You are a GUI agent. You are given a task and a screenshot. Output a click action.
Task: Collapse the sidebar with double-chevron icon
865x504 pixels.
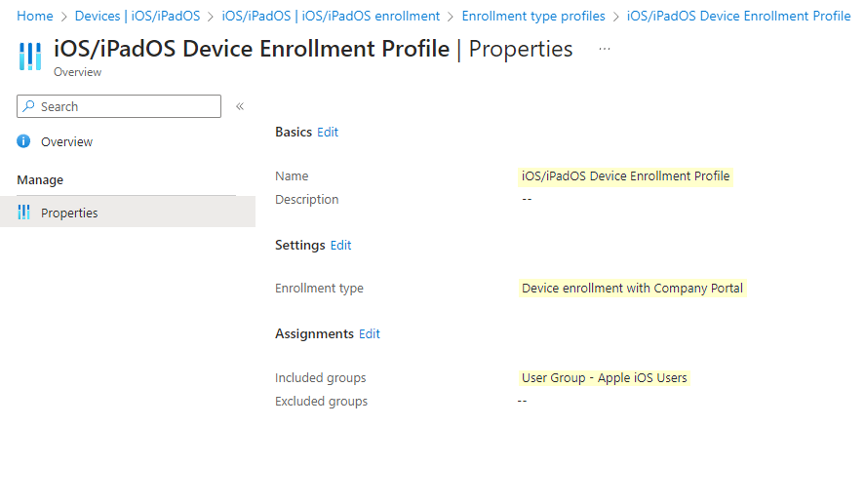[240, 106]
